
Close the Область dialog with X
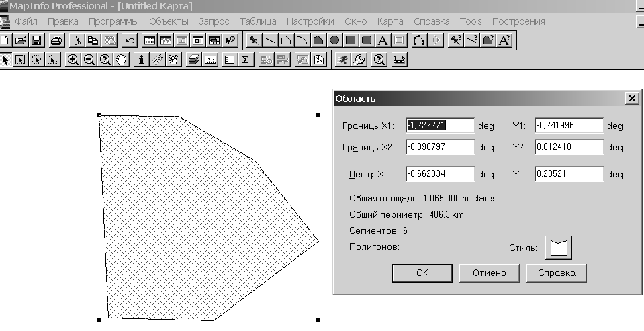pyautogui.click(x=632, y=98)
